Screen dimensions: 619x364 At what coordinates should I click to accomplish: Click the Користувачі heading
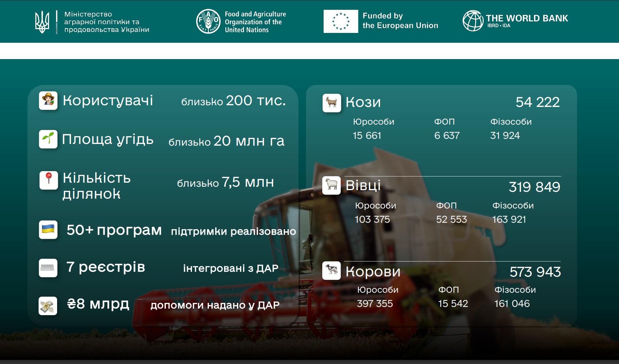pyautogui.click(x=108, y=101)
